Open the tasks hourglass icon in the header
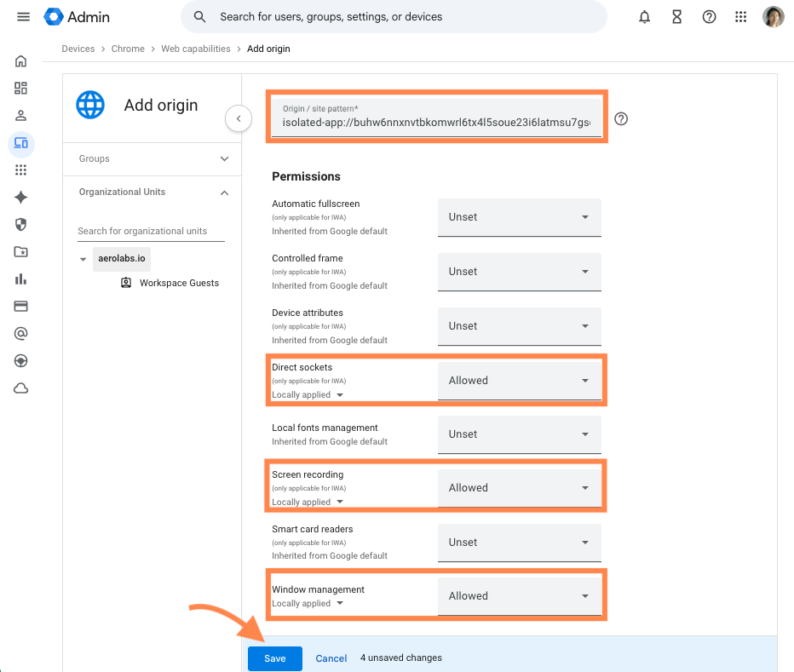Viewport: 794px width, 672px height. [677, 16]
